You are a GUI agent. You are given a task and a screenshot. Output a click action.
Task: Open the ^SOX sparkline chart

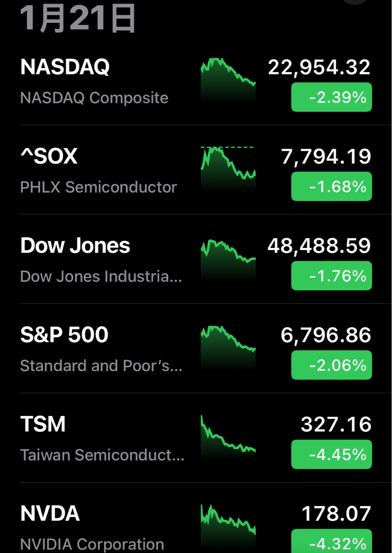pyautogui.click(x=228, y=169)
